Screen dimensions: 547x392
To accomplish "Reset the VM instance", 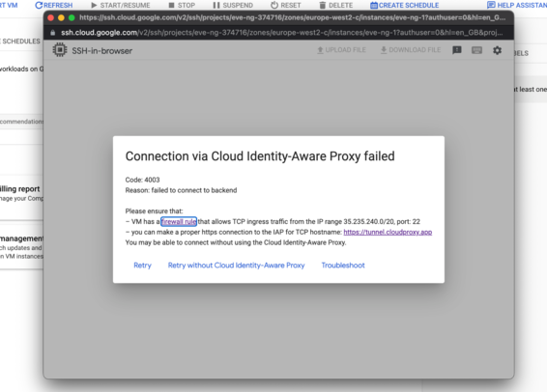I will 286,5.
